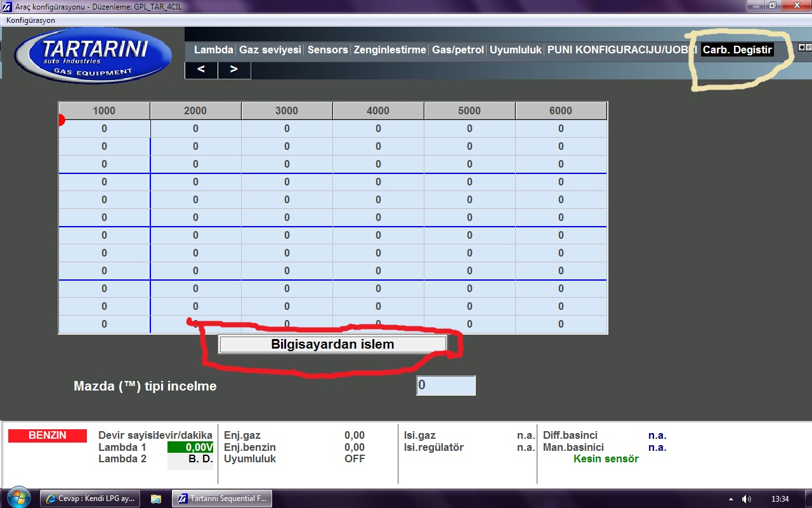Click the 13:34 taskbar clock
The image size is (812, 508).
point(780,499)
